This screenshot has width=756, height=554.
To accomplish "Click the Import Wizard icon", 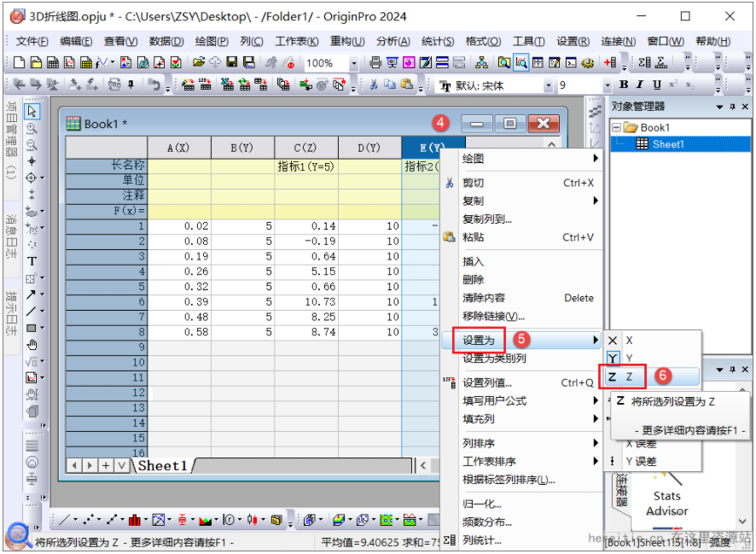I will (x=188, y=85).
